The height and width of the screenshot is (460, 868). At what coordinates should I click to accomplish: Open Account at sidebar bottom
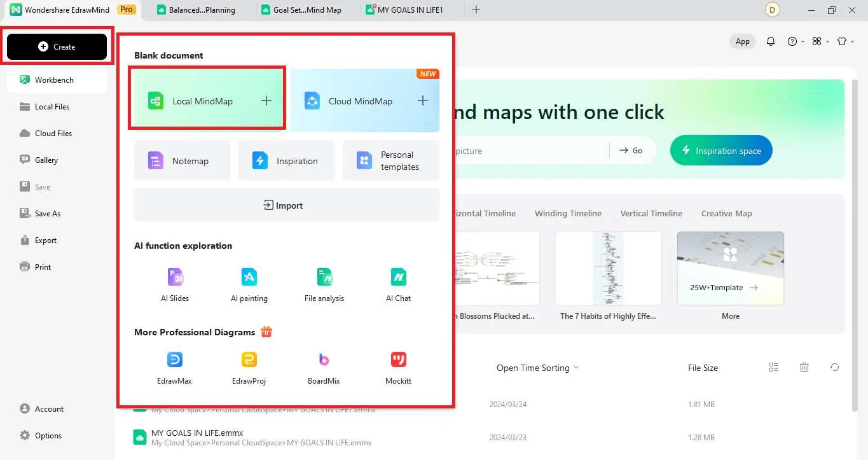pos(42,409)
